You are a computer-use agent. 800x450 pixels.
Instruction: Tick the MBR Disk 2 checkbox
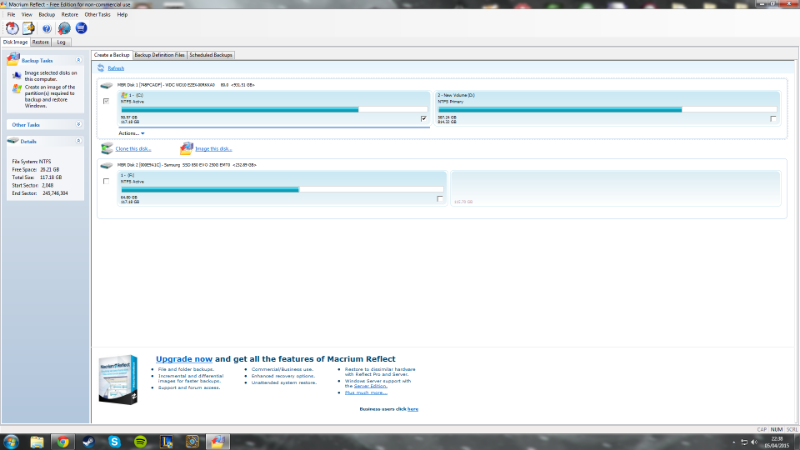point(106,181)
